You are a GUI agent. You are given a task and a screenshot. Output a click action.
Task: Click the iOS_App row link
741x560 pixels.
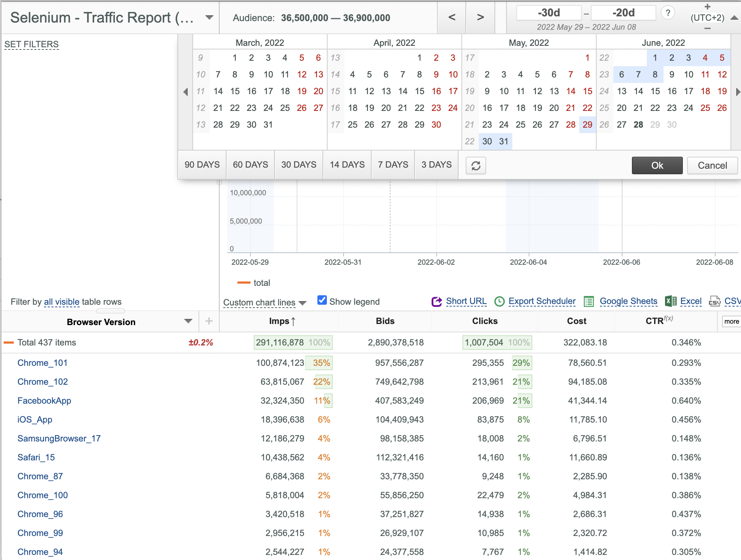[x=35, y=420]
